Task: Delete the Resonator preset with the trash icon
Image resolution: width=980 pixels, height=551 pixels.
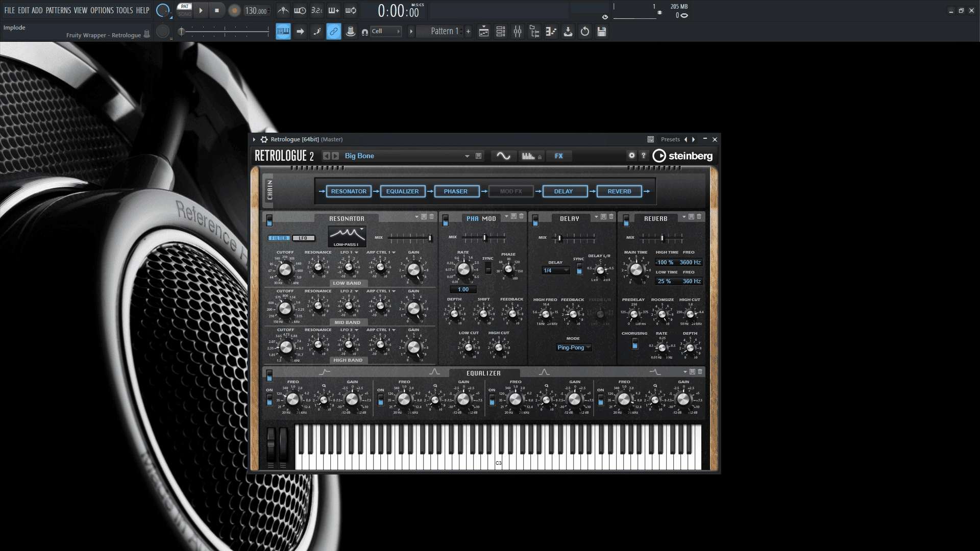Action: pyautogui.click(x=432, y=217)
